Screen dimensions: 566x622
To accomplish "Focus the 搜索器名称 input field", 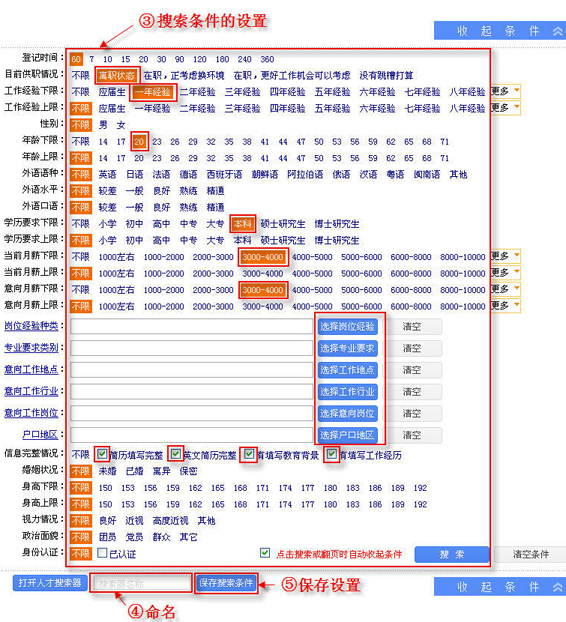I will point(141,584).
